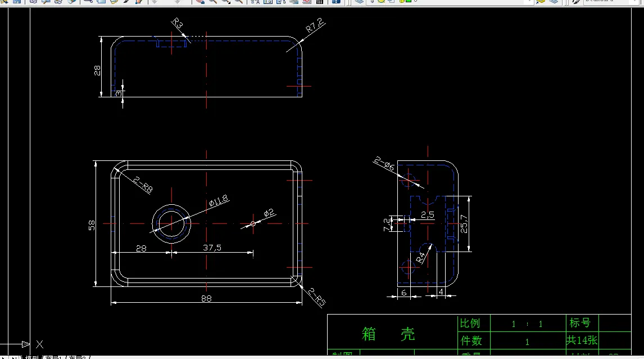Click the blue Help icon

[336, 2]
